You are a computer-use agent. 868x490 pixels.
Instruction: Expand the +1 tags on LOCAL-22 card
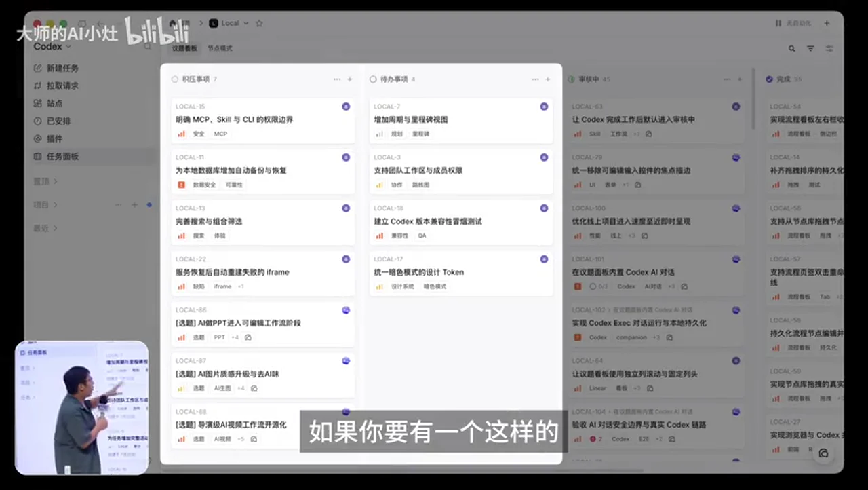pyautogui.click(x=241, y=286)
